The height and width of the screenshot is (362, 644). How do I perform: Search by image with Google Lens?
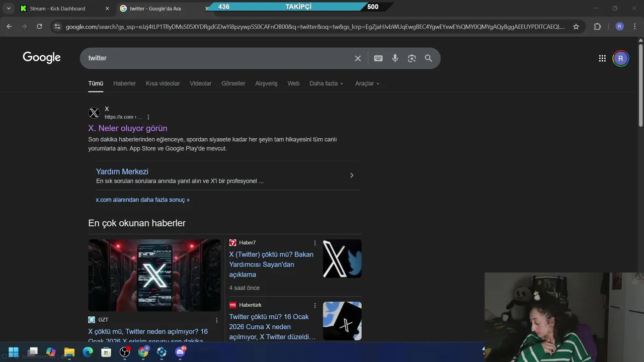pyautogui.click(x=412, y=58)
